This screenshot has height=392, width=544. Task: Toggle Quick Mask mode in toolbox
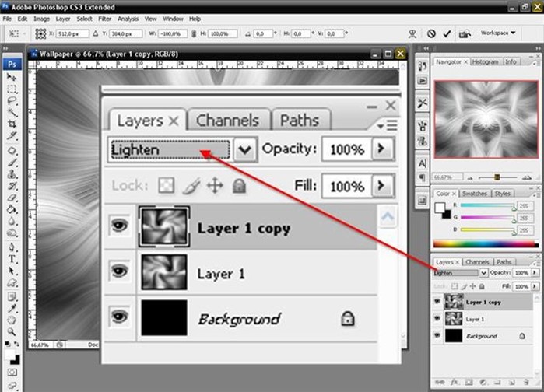[12, 373]
